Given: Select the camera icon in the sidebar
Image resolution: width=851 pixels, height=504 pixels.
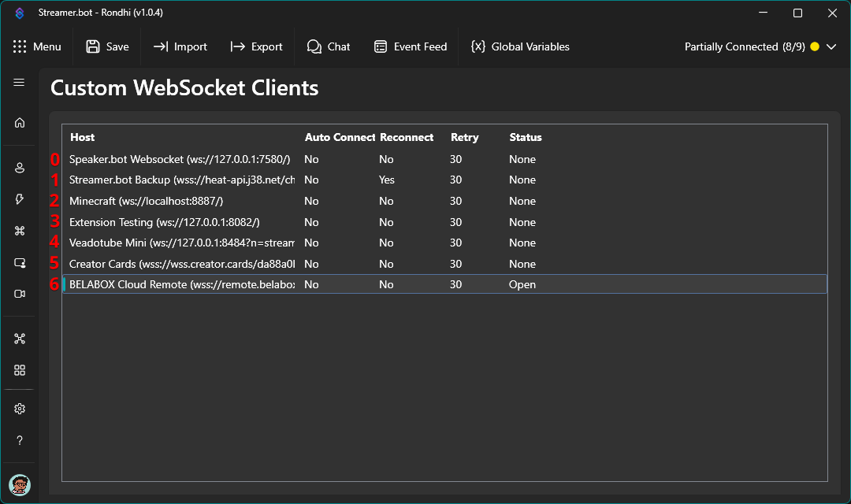Looking at the screenshot, I should coord(19,294).
